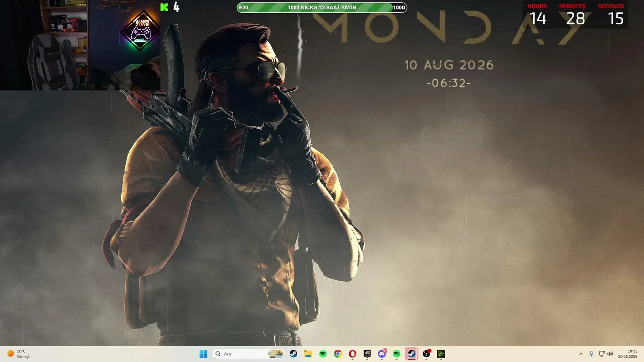Expand the hidden system tray icons chevron
The image size is (644, 362).
click(580, 354)
